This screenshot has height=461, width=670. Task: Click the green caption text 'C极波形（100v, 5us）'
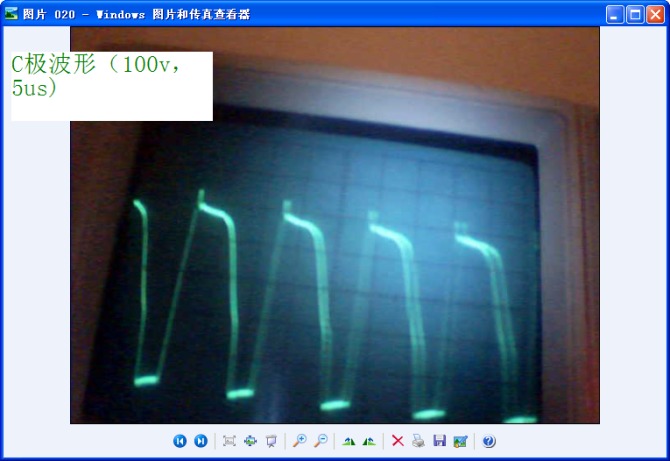[x=97, y=76]
